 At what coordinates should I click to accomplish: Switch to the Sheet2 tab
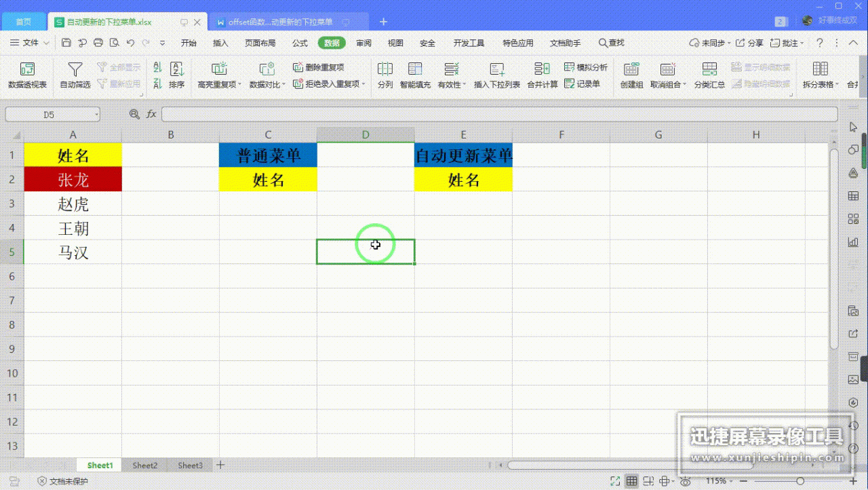[144, 466]
